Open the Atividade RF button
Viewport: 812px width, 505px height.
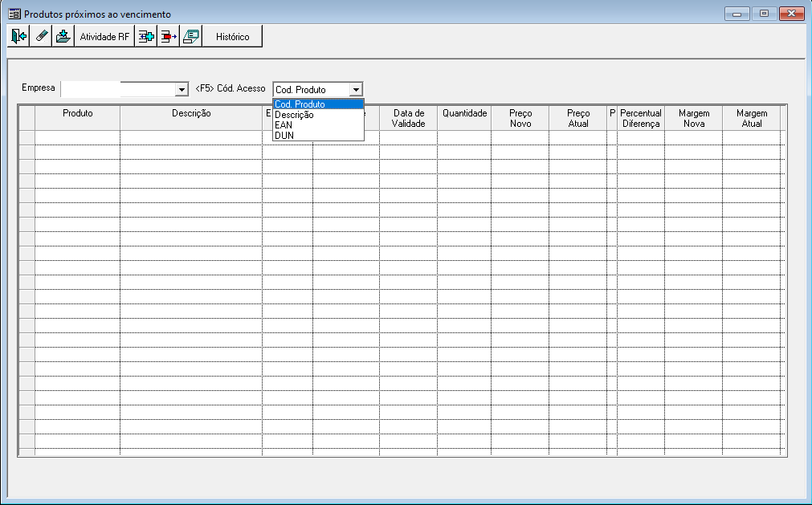(x=104, y=36)
